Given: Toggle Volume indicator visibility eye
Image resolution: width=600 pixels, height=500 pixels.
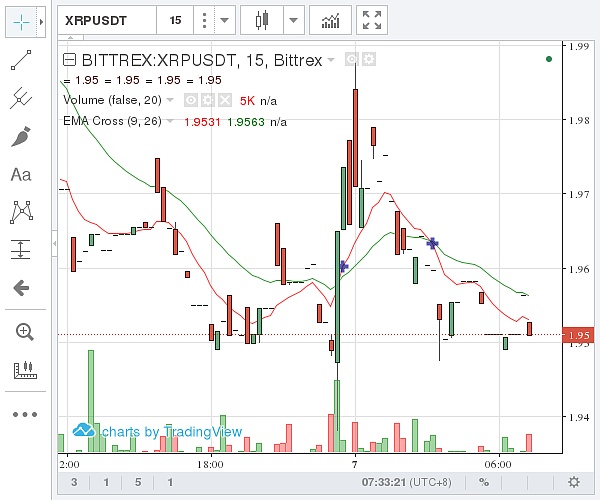Looking at the screenshot, I should pos(191,100).
